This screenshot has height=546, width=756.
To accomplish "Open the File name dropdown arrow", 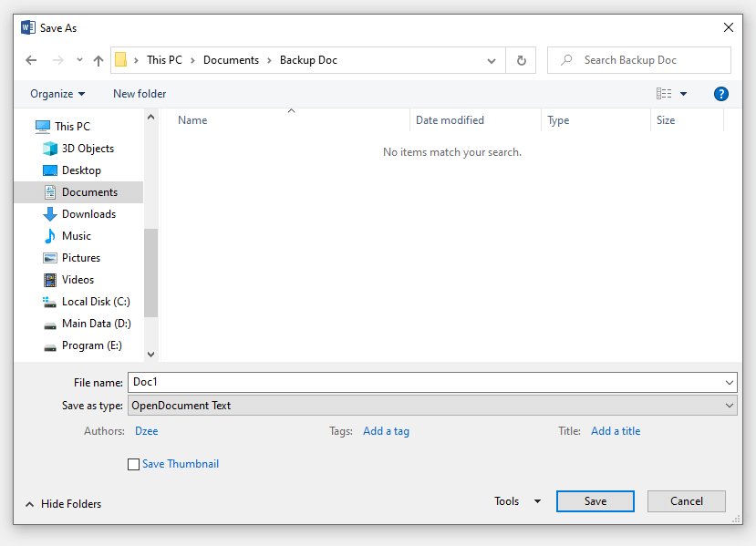I will click(x=730, y=383).
